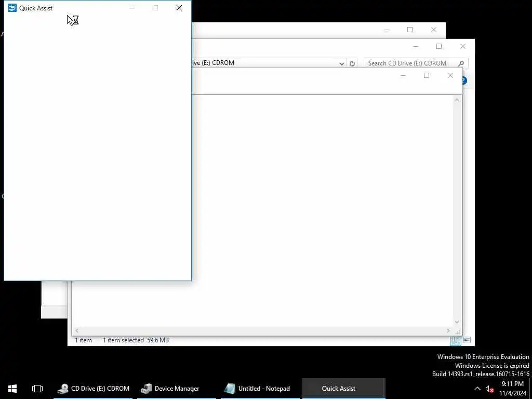Click the '1 item' status bar text
Screen dimensions: 532x399
(x=83, y=340)
